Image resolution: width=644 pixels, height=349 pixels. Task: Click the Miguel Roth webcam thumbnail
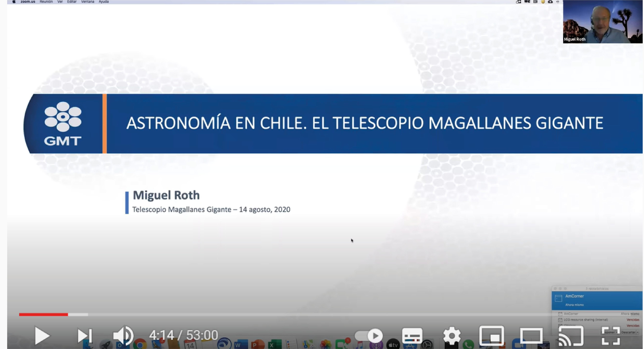tap(602, 22)
